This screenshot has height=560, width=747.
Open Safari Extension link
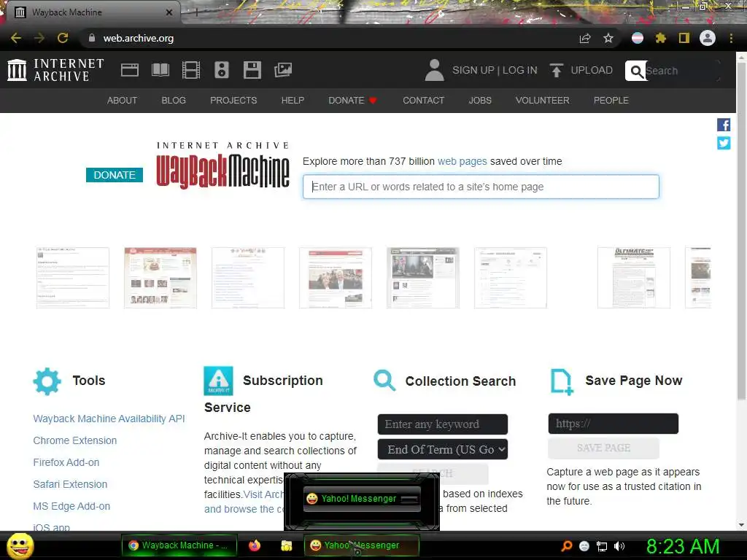(70, 484)
